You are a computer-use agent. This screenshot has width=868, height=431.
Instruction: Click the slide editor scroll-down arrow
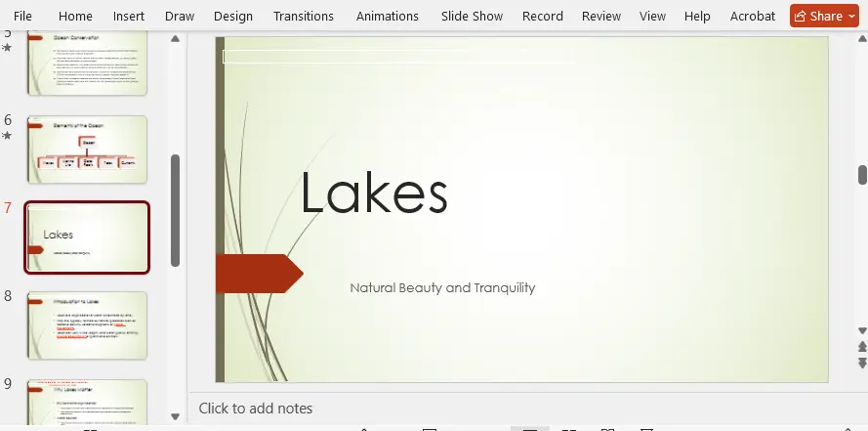[x=862, y=330]
